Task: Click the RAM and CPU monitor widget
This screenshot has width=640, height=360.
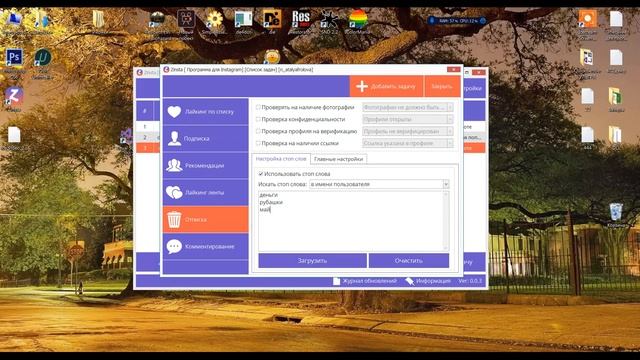Action: (457, 20)
